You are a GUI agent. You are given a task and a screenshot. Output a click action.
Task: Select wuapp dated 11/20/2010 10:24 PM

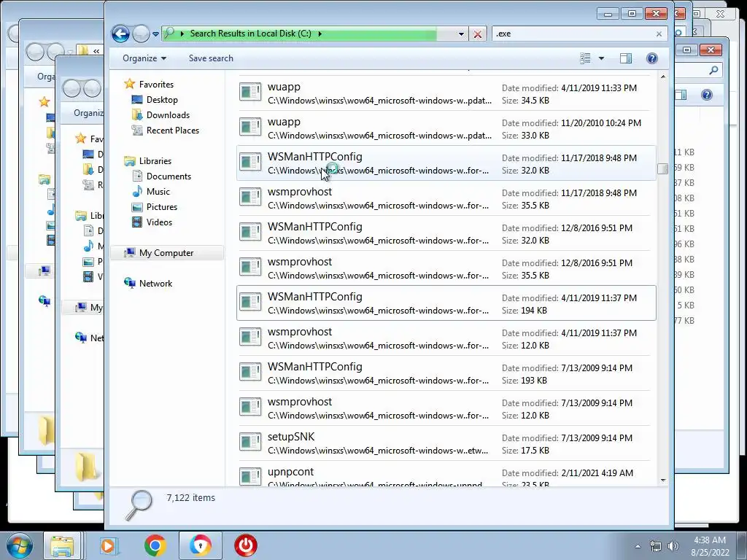446,128
